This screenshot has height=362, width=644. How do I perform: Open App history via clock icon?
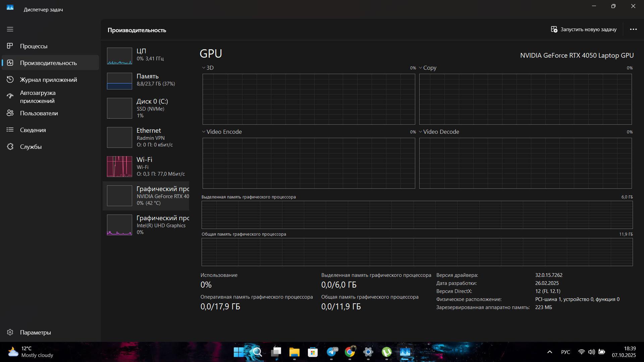(x=10, y=79)
